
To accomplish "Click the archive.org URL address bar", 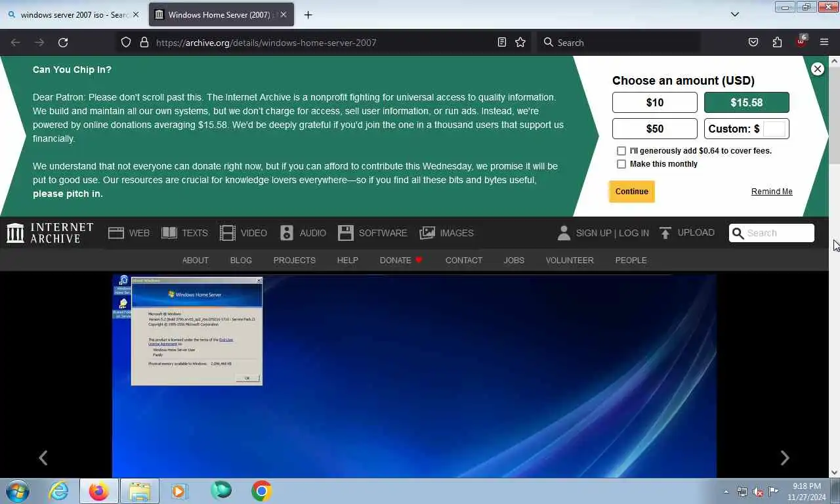I will point(325,43).
